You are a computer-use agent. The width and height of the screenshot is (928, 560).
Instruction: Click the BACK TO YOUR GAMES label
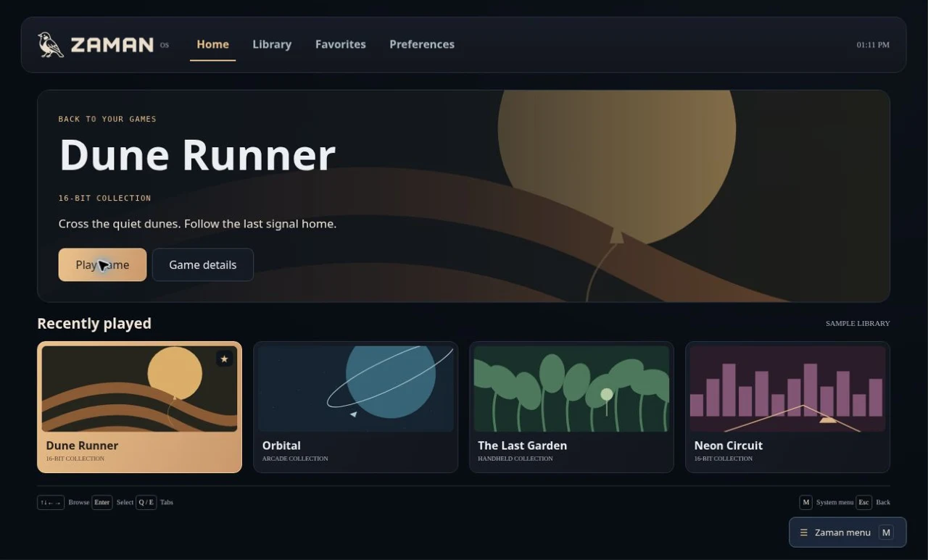coord(107,119)
